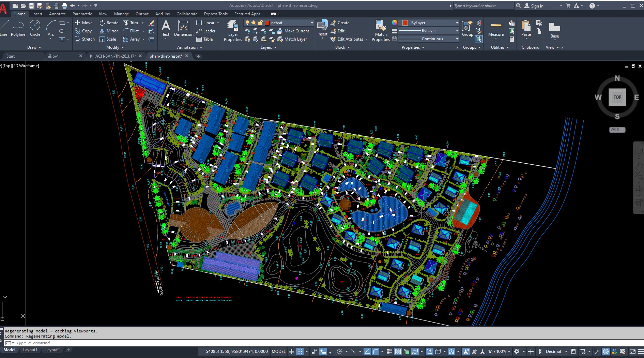Switch to the Annotate ribbon tab
644x358 pixels.
57,14
